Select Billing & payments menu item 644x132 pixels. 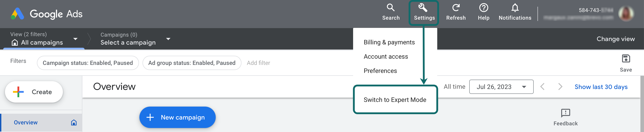coord(389,42)
